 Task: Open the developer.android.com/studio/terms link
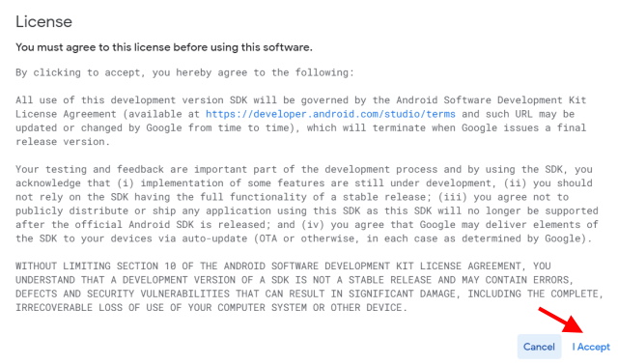click(x=330, y=114)
